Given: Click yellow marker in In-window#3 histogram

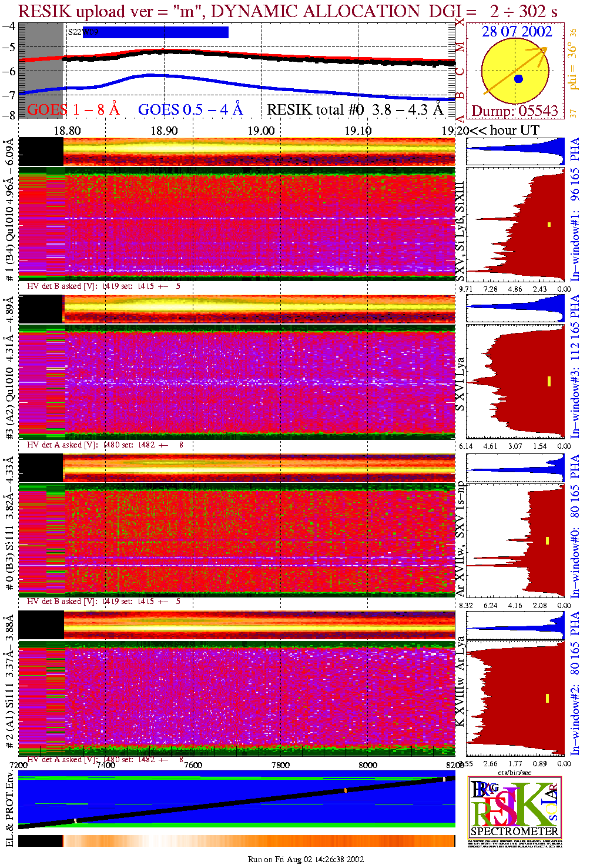Looking at the screenshot, I should [x=549, y=381].
